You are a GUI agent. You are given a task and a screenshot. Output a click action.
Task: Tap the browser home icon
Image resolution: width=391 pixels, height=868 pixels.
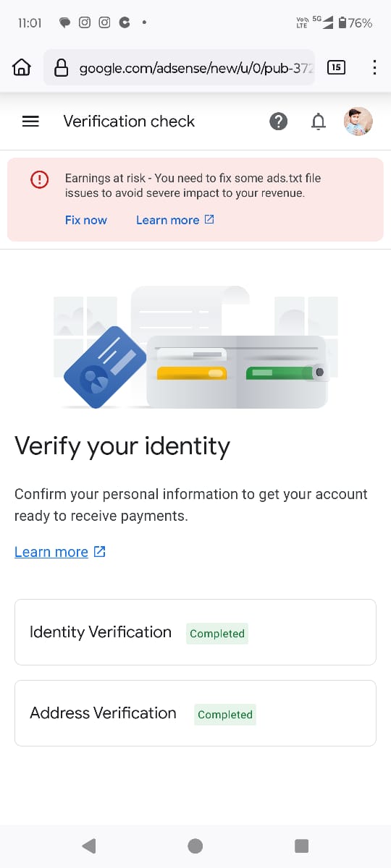click(x=22, y=67)
